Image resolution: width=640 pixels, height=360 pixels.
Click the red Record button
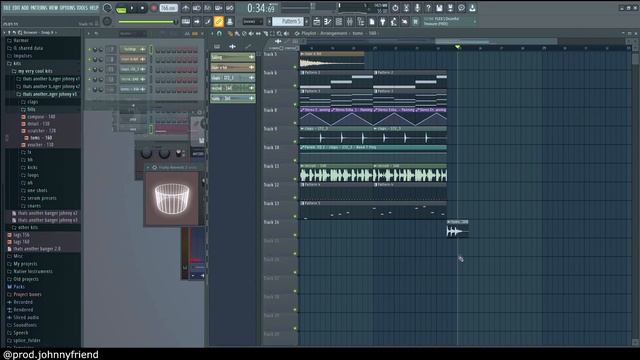coord(154,8)
